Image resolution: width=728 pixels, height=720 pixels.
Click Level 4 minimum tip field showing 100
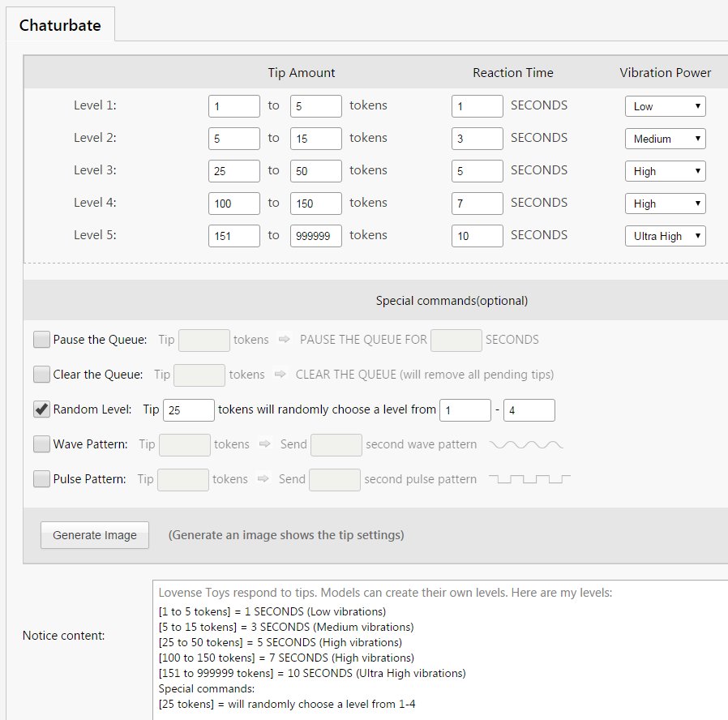234,204
